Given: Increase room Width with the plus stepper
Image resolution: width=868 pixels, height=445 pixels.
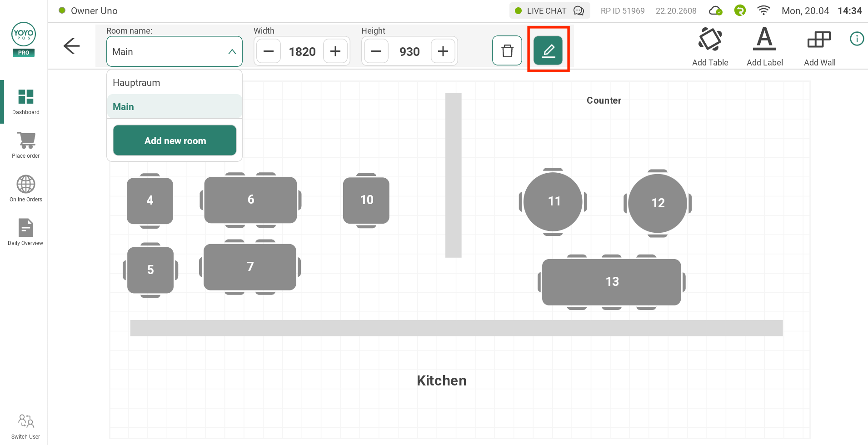Looking at the screenshot, I should click(335, 51).
